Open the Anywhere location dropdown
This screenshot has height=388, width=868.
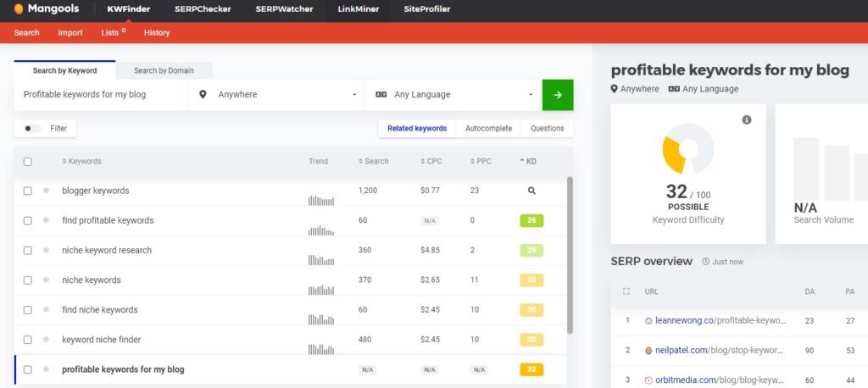coord(277,95)
